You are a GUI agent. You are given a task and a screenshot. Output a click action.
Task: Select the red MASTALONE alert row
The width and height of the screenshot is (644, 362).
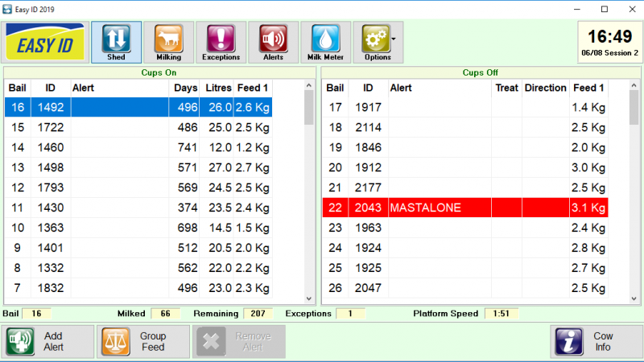[464, 208]
